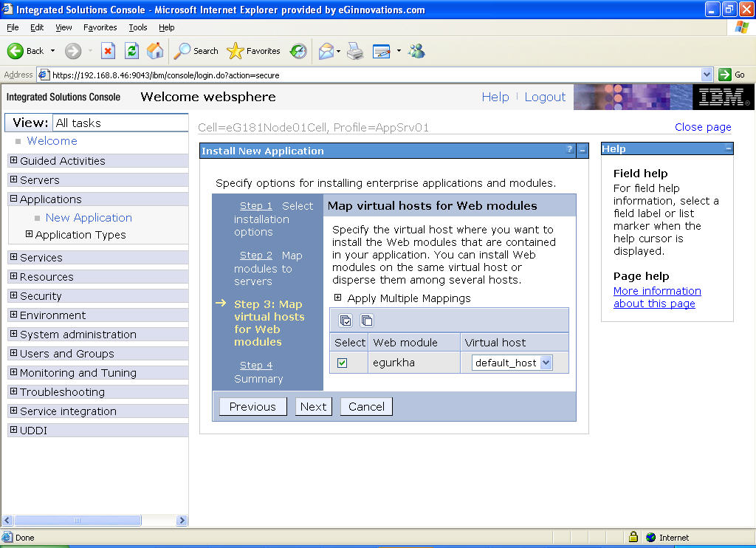Open the address bar history dropdown
The image size is (756, 548).
click(x=707, y=75)
